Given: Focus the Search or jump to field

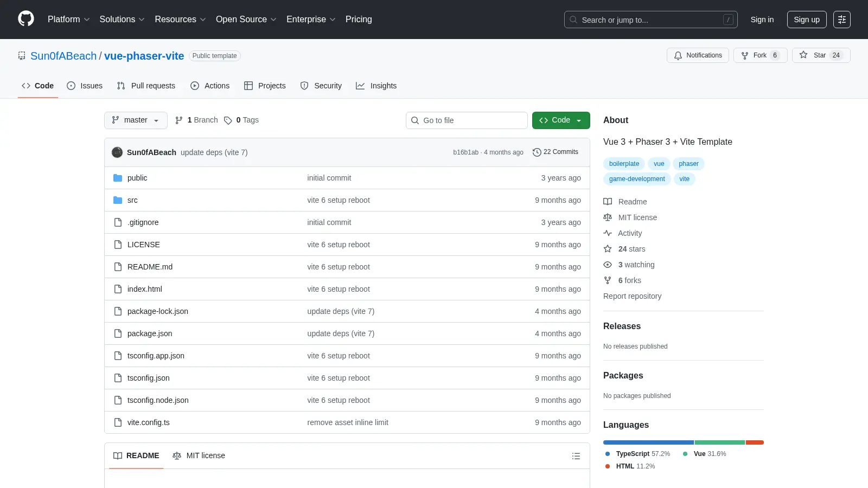Looking at the screenshot, I should 651,20.
